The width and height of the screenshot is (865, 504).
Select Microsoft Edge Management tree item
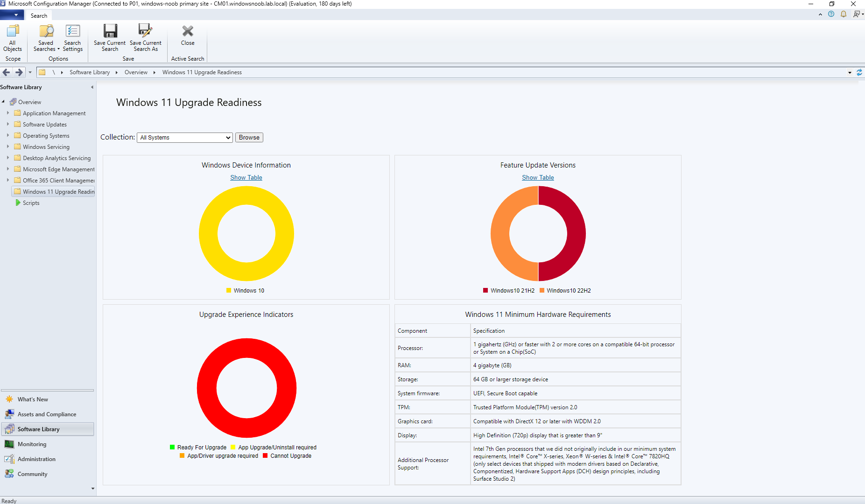tap(58, 169)
